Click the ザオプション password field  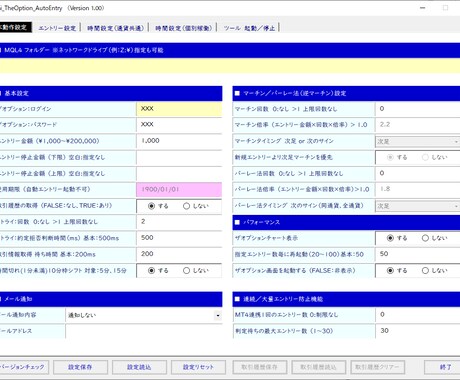click(179, 125)
